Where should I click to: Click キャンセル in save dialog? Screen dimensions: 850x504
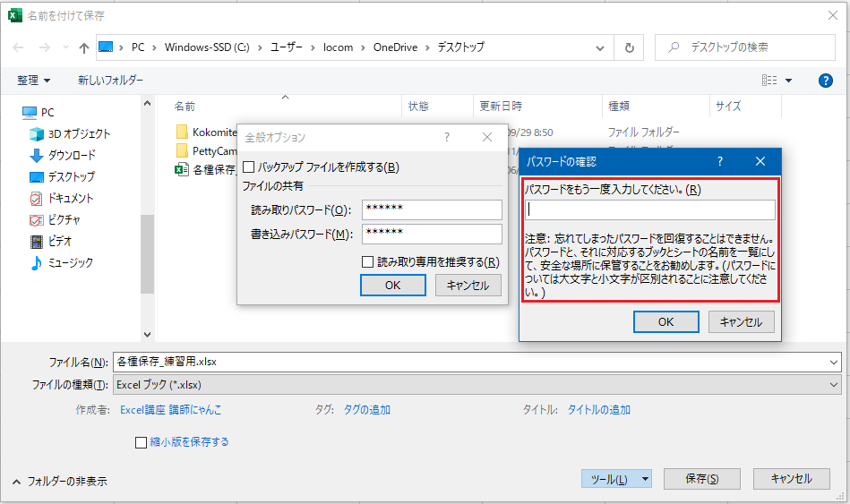(x=792, y=479)
